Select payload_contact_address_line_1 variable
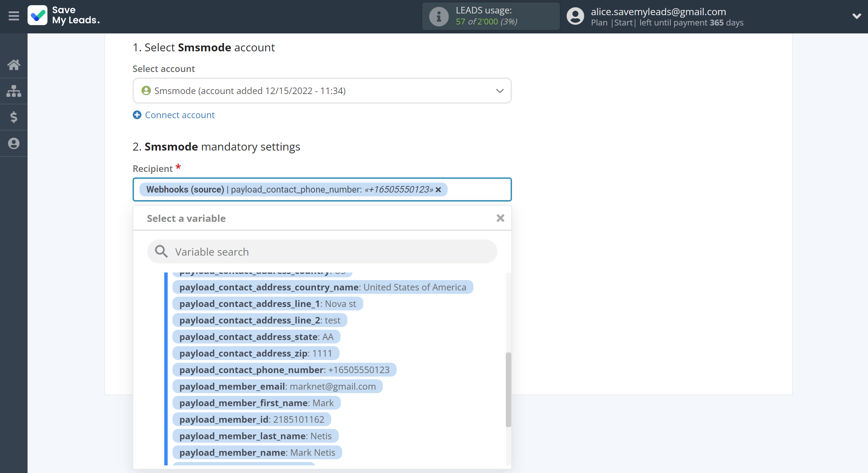This screenshot has width=868, height=473. pos(268,304)
